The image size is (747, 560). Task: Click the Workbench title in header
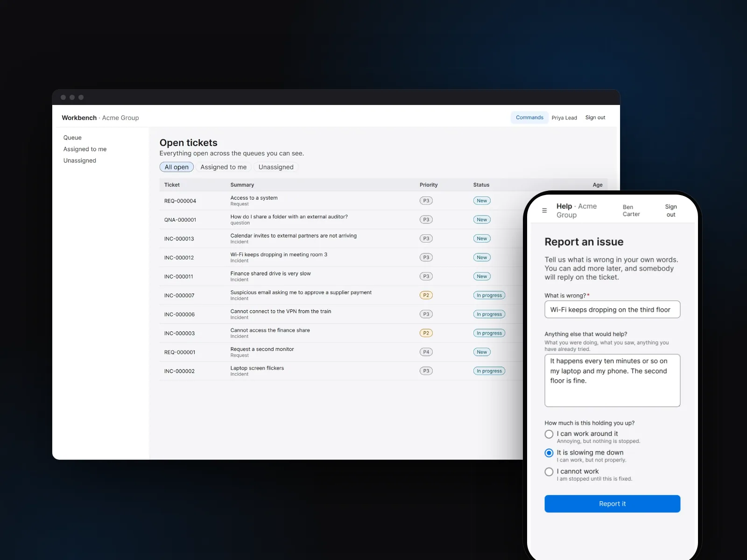pos(79,118)
